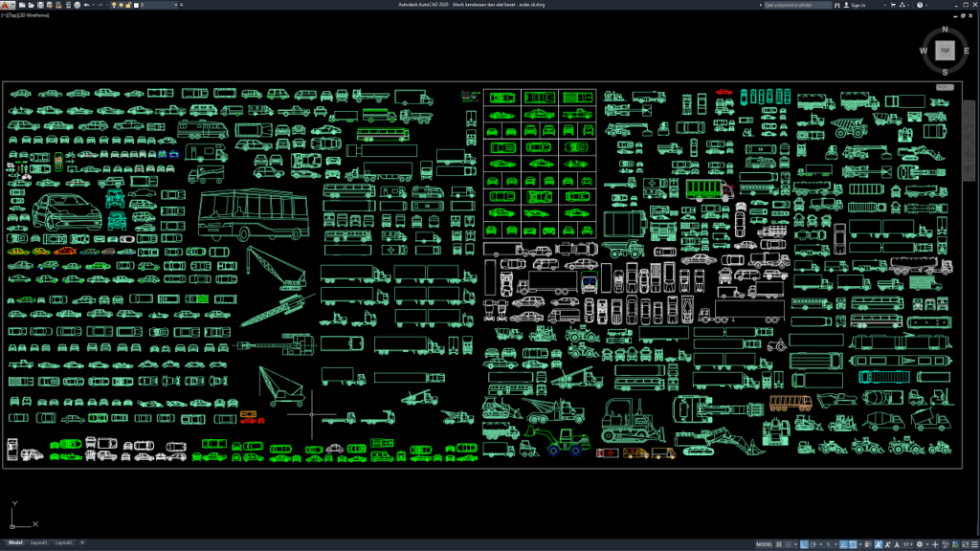This screenshot has width=980, height=551.
Task: Enable Ortho mode on the status bar
Action: pos(804,543)
